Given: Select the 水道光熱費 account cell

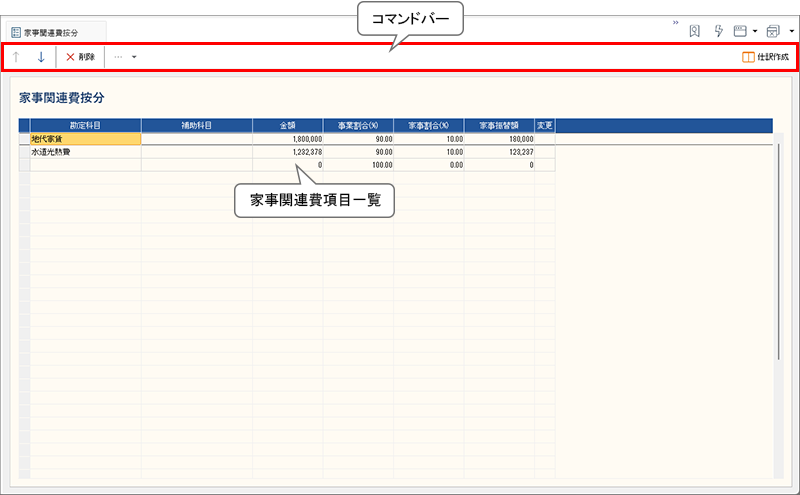Looking at the screenshot, I should [x=85, y=152].
